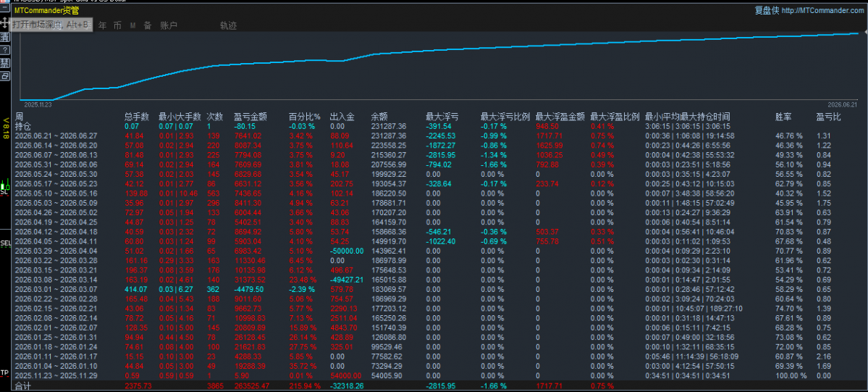
Task: Click the TP marker on left edge
Action: pyautogui.click(x=4, y=372)
